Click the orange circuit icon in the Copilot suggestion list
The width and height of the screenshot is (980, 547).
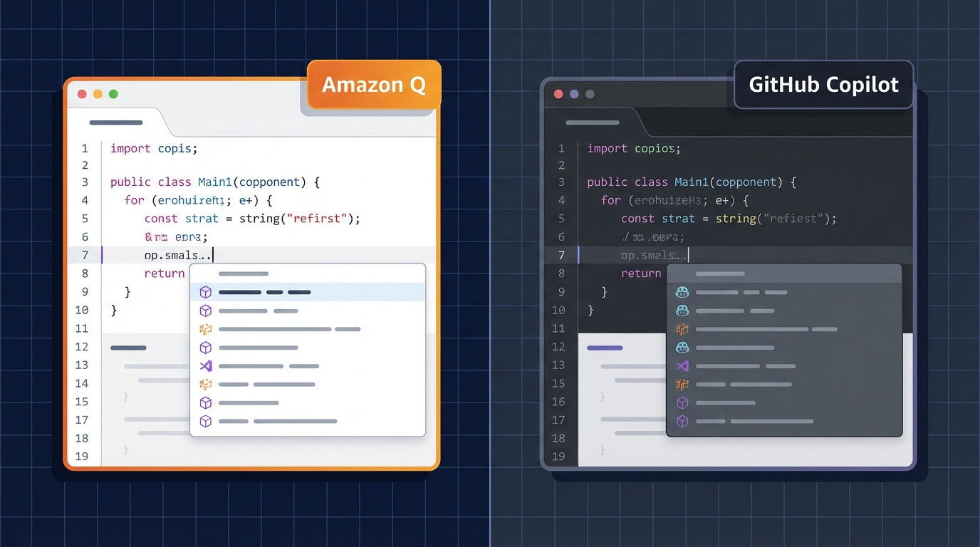(682, 329)
